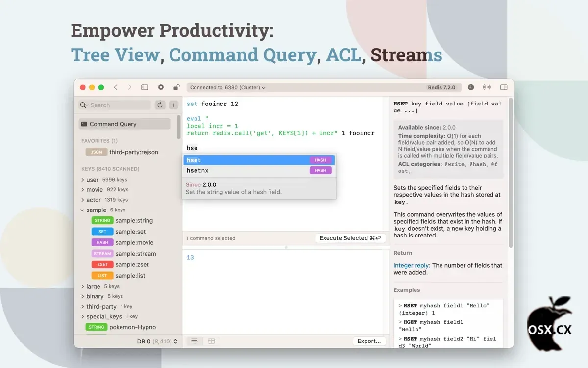The width and height of the screenshot is (588, 368).
Task: Click the HASH badge of sample:movie
Action: [x=102, y=242]
